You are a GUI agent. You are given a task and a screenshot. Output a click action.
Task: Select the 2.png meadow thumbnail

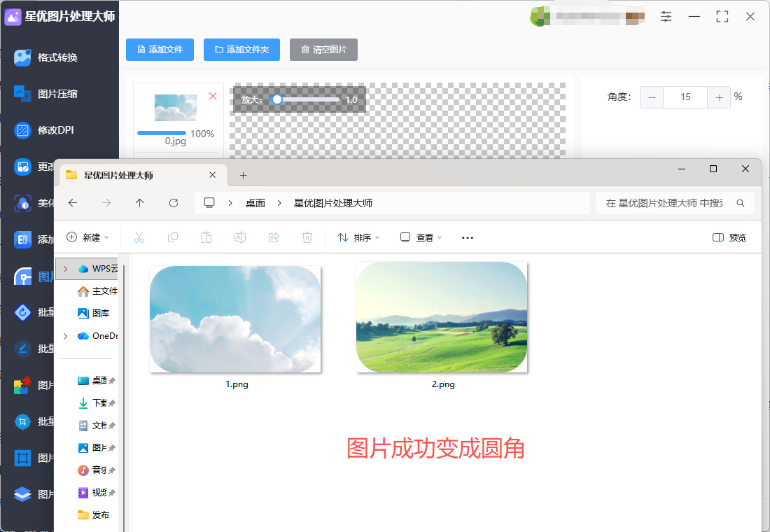[x=442, y=317]
